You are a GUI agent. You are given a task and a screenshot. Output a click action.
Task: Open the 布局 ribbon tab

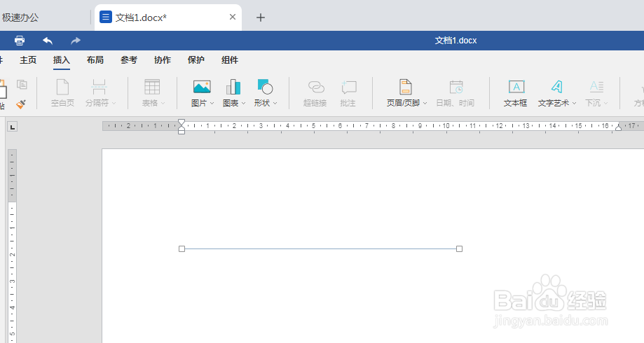pos(95,60)
